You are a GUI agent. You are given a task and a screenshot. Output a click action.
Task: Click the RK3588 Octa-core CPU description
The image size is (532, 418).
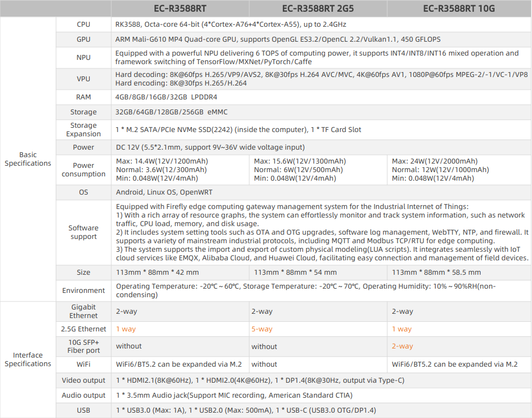[231, 25]
